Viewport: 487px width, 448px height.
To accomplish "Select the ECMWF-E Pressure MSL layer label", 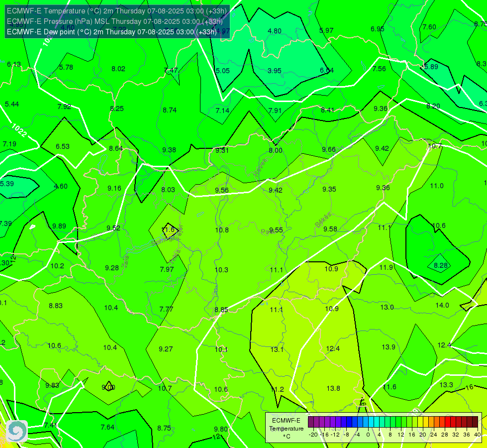I will pyautogui.click(x=115, y=21).
